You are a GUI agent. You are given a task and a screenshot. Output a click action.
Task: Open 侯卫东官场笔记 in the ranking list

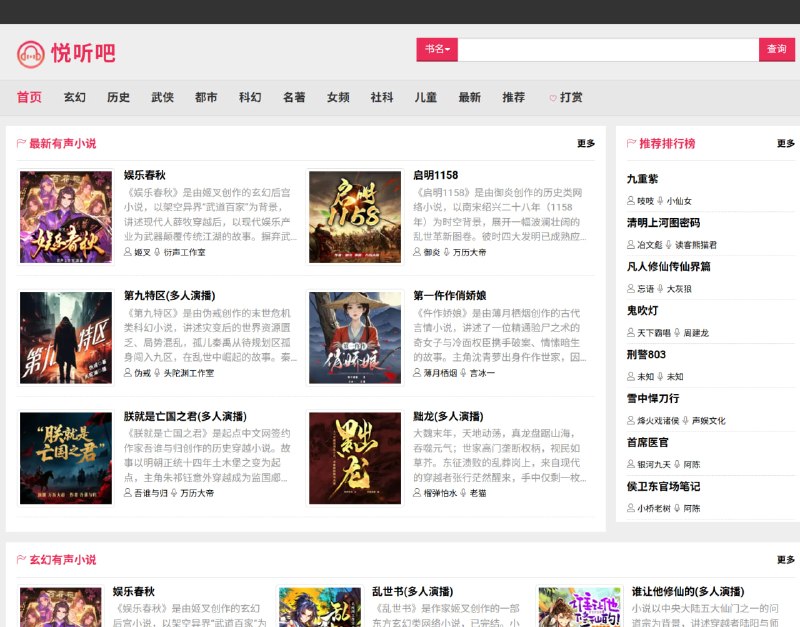tap(663, 486)
